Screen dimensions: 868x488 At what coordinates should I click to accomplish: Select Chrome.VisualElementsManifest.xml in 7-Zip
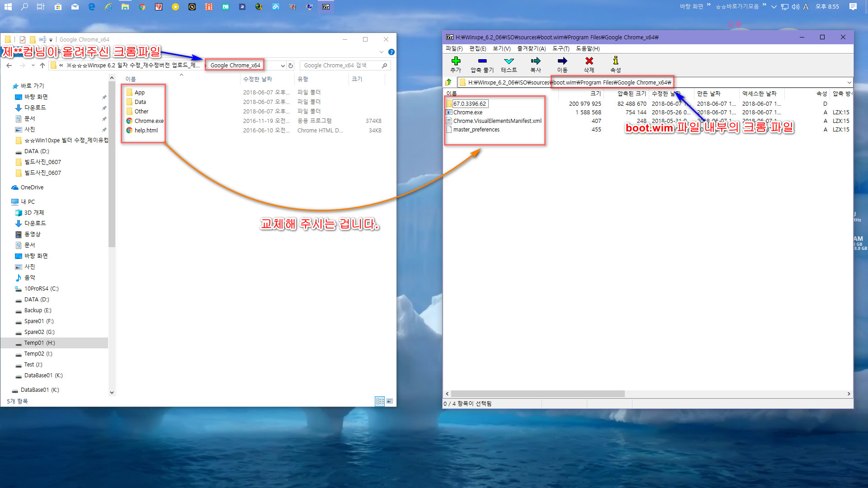[x=497, y=121]
